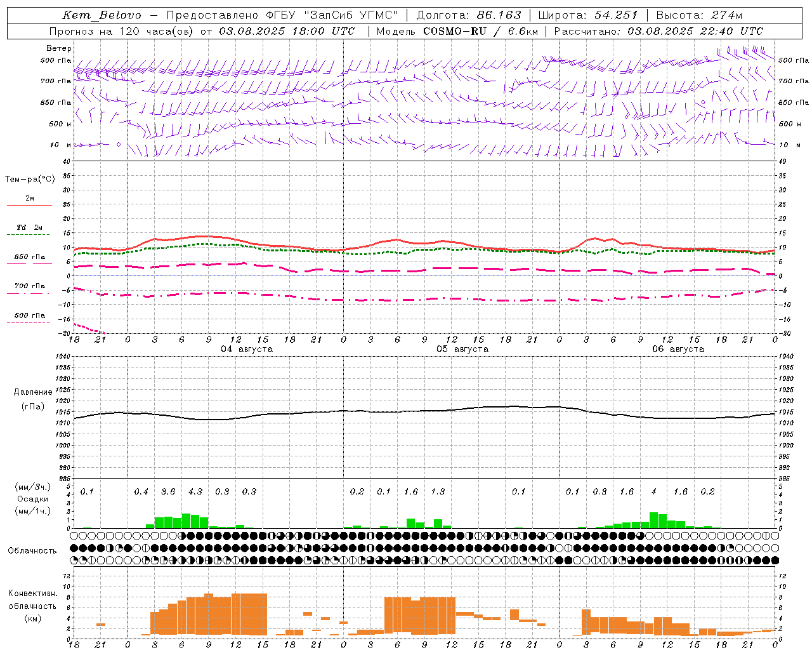Click the 'Ветер' wind panel label

pyautogui.click(x=59, y=48)
